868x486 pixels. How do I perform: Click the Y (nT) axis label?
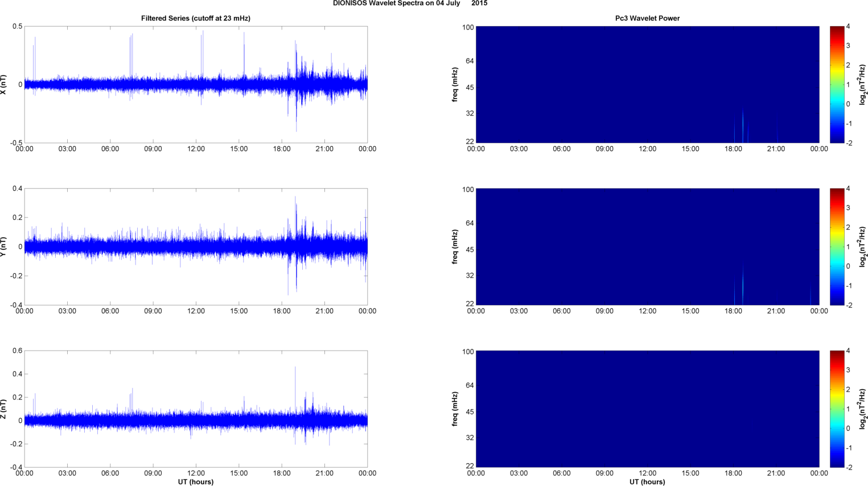pos(3,246)
